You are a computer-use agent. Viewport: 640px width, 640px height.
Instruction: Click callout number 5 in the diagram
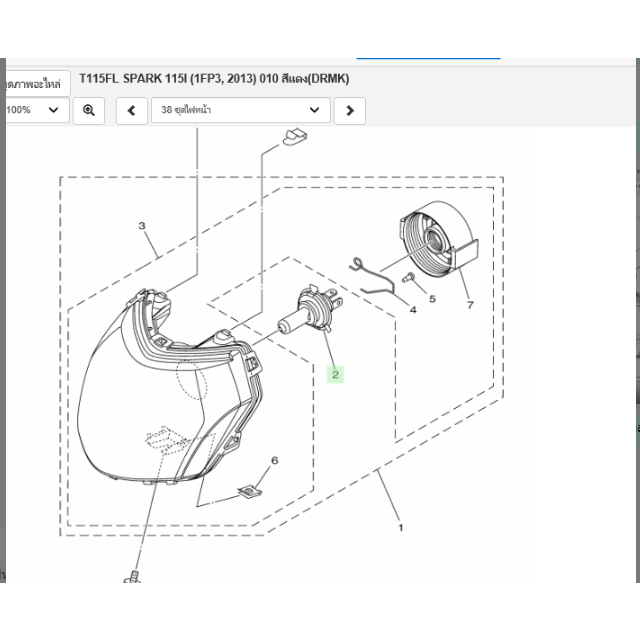[x=432, y=298]
